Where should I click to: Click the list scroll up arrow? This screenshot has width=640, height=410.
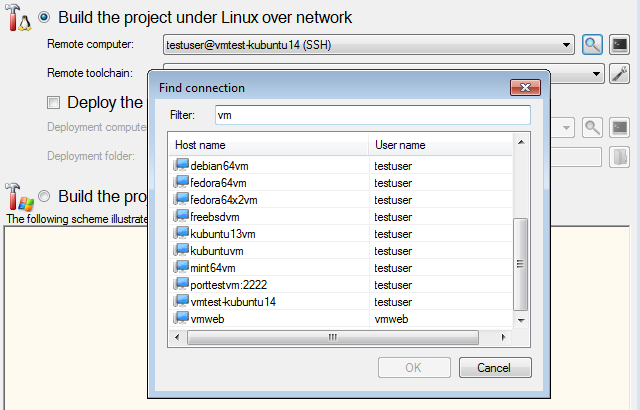click(521, 142)
